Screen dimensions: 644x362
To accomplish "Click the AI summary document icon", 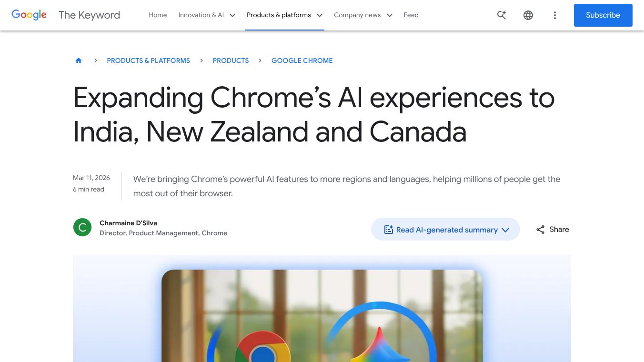I will tap(389, 229).
